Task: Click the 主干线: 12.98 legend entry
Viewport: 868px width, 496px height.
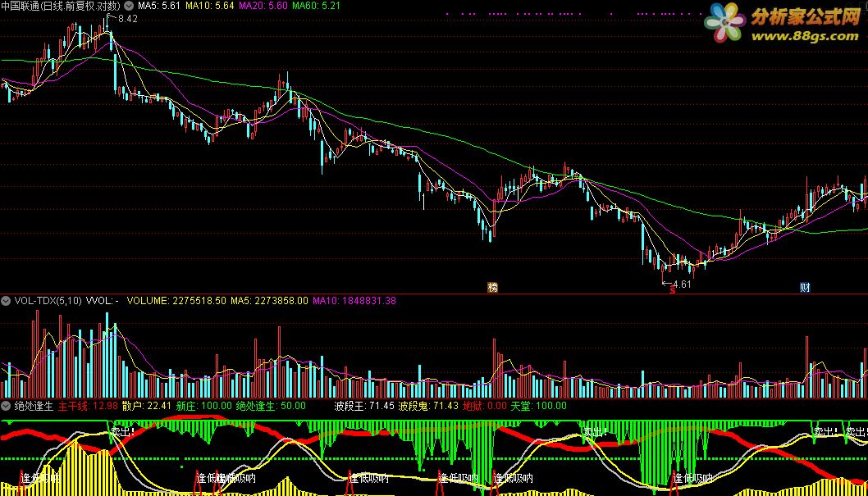Action: point(88,406)
